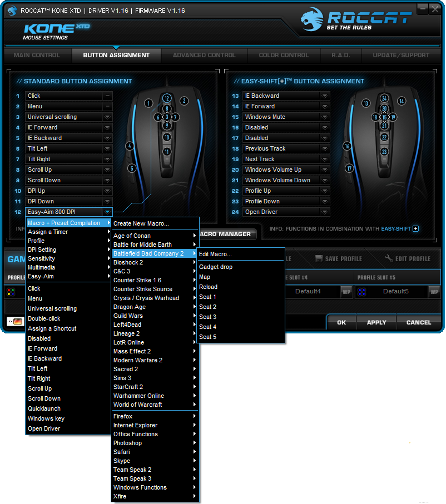Viewport: 446px width, 504px height.
Task: Select the Reload macro
Action: pos(240,287)
